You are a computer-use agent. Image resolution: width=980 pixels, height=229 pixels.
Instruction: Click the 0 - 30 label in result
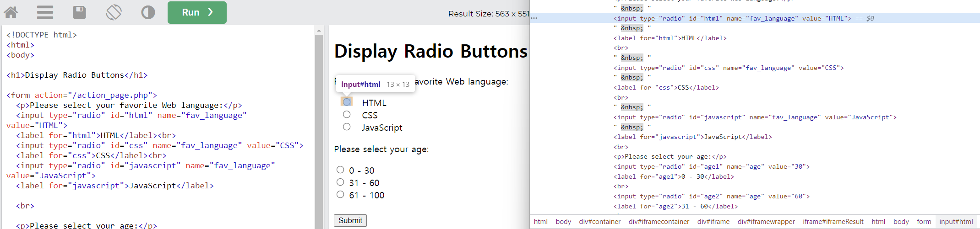(x=361, y=170)
